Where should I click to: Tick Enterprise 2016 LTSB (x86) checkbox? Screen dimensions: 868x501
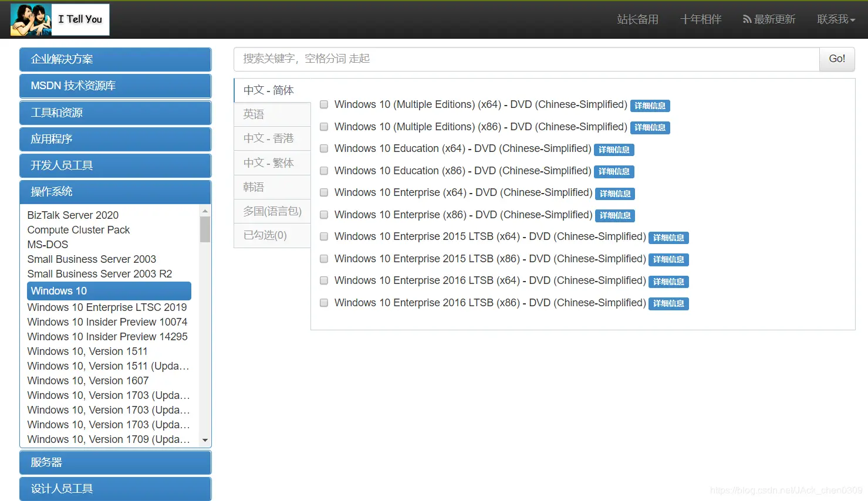click(324, 303)
